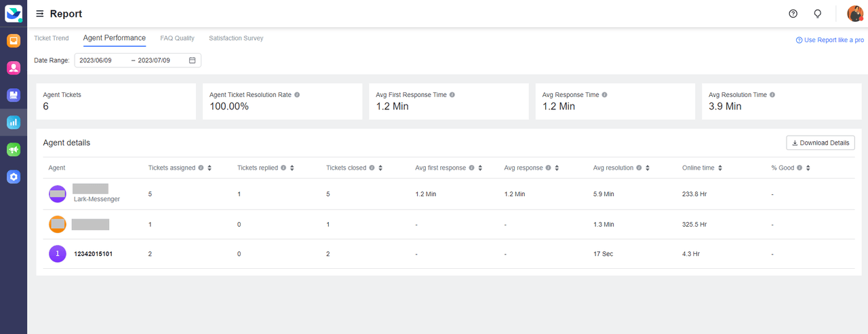
Task: Open the orange tickets icon in sidebar
Action: point(14,41)
